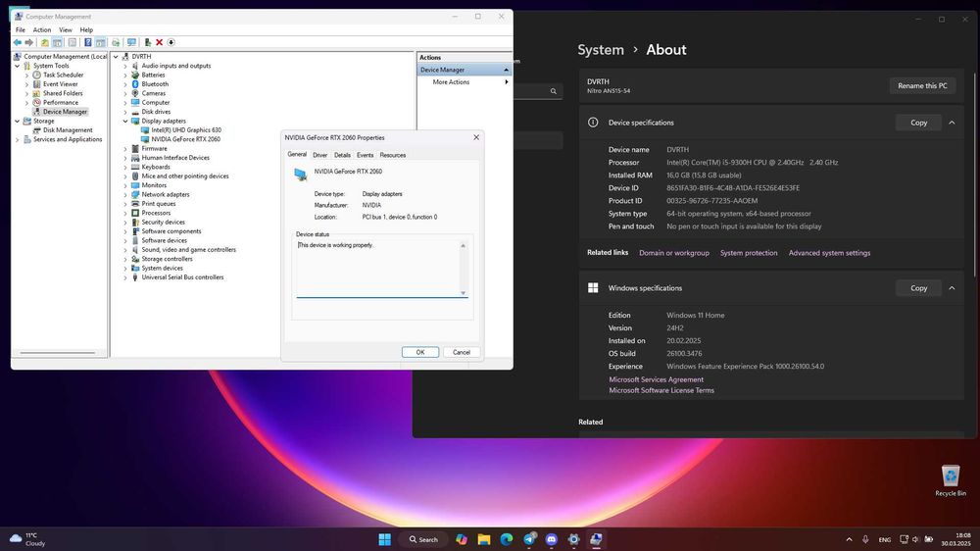Launch Microsoft Edge from the taskbar
The image size is (980, 551).
point(507,539)
